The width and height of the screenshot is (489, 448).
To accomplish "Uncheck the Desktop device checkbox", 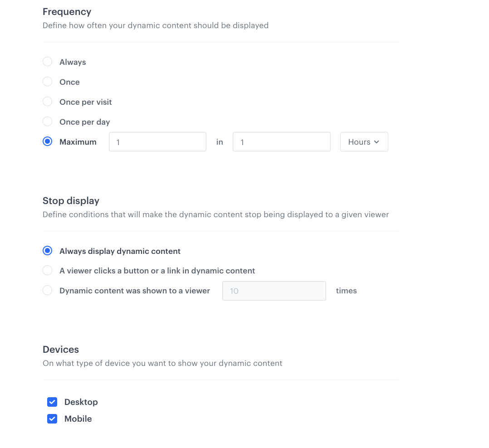I will pos(52,402).
